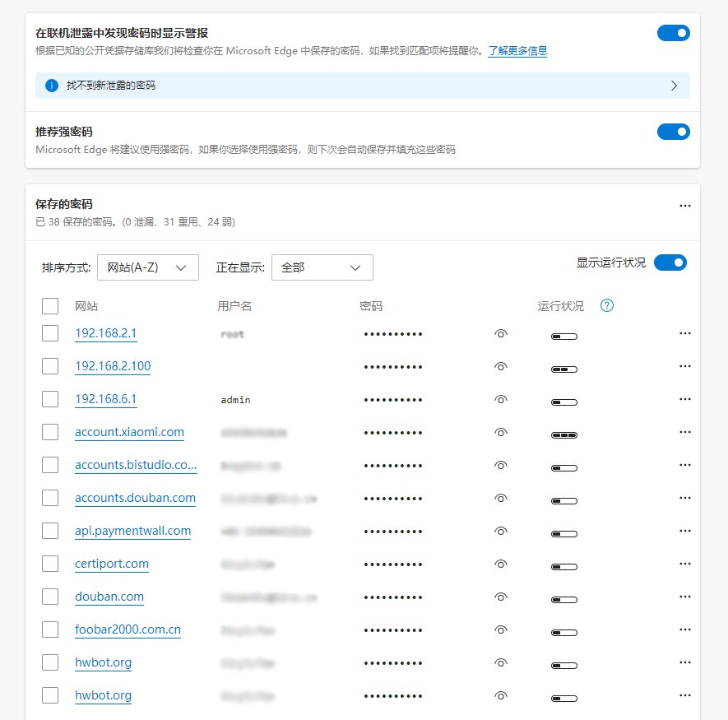Screen dimensions: 728x720
Task: Toggle 显示运行状况 switch
Action: [670, 262]
